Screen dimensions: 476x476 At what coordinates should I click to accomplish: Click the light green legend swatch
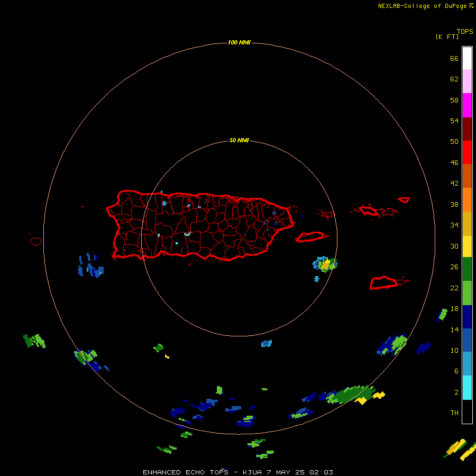coord(467,292)
